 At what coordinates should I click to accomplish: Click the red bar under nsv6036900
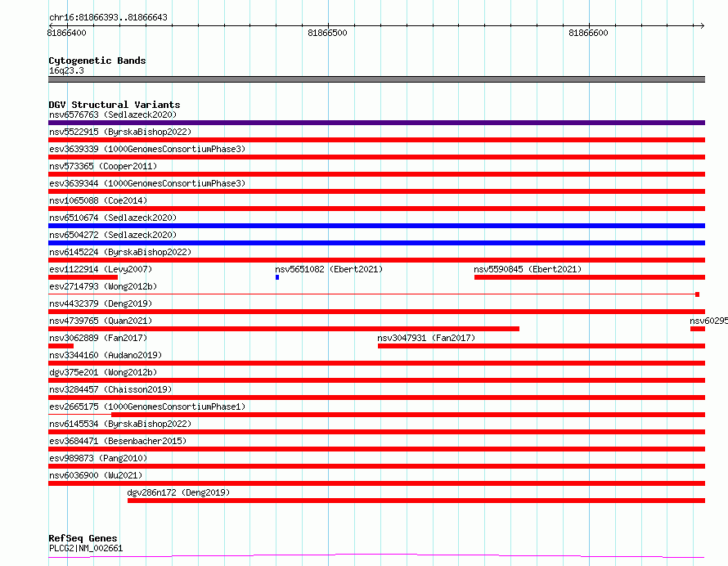[376, 483]
